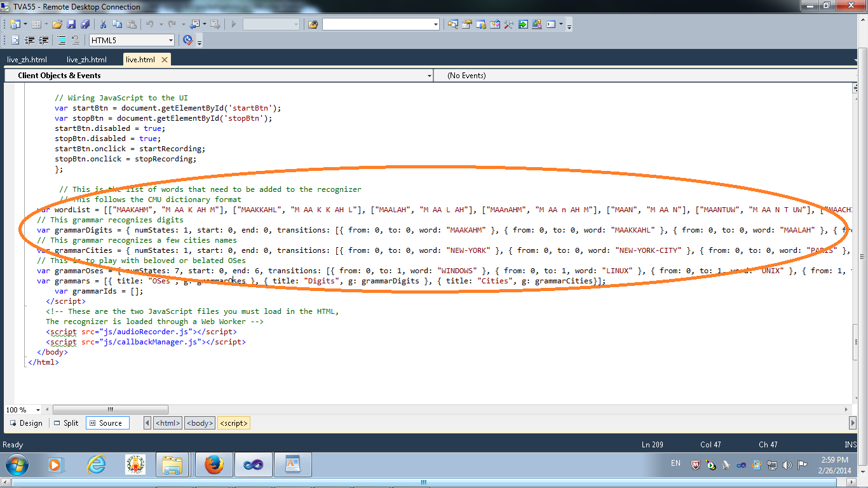Open Firefox from the taskbar
The width and height of the screenshot is (868, 488).
click(214, 466)
